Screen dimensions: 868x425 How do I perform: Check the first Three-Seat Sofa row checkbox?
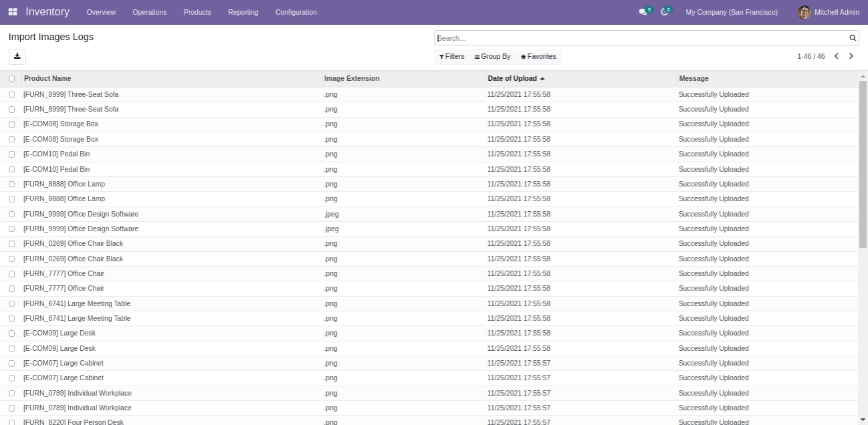[11, 94]
